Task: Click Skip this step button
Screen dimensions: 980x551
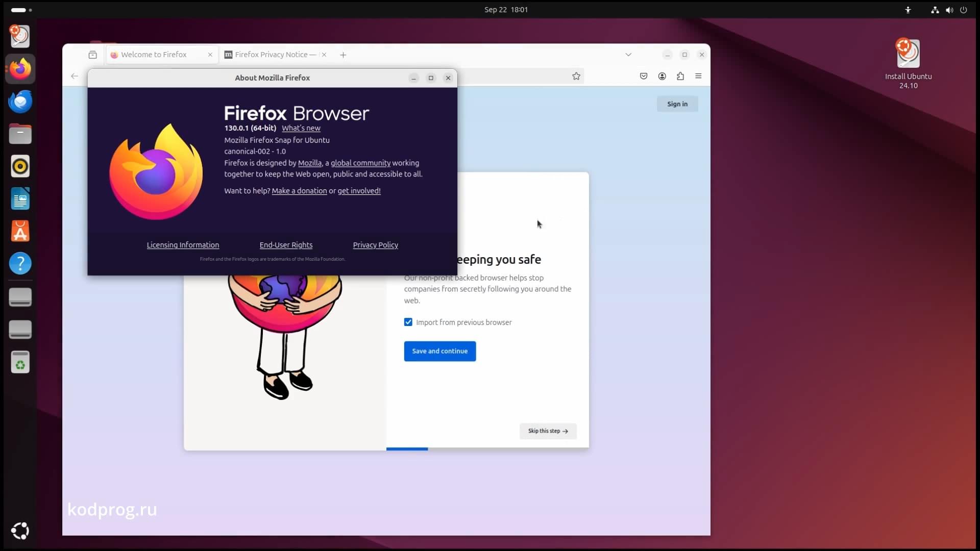Action: click(548, 431)
